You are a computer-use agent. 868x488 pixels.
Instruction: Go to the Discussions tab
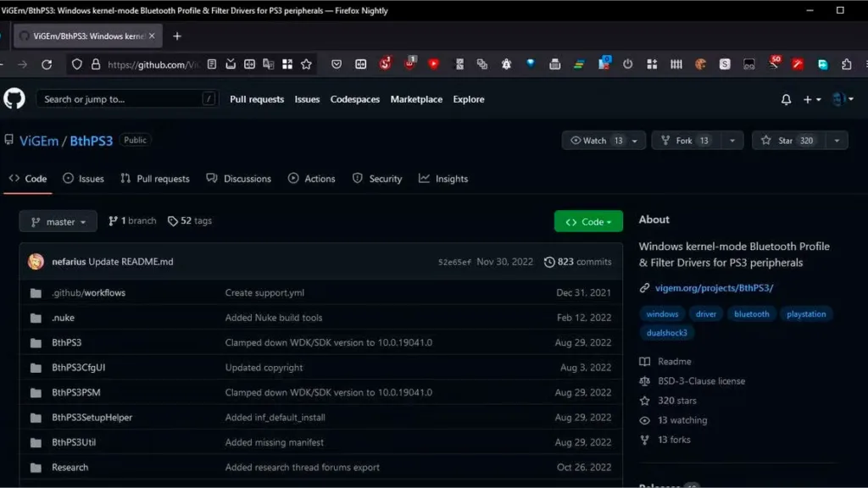tap(238, 179)
